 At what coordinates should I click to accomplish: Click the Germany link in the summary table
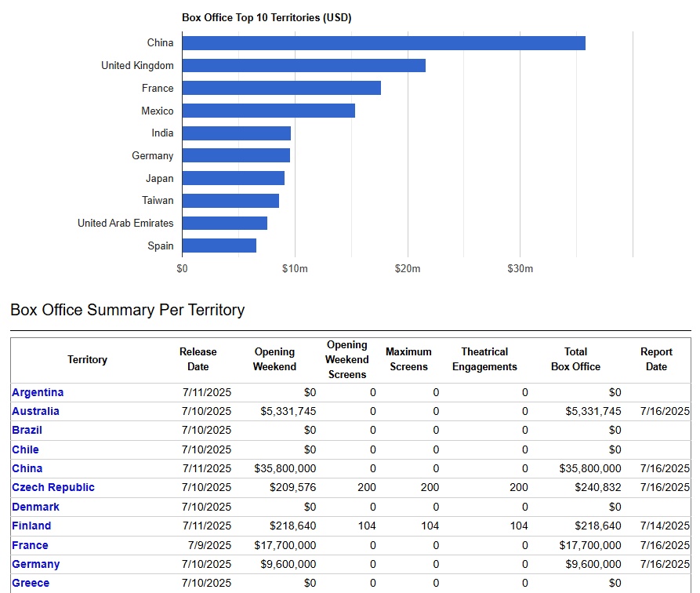(x=36, y=564)
